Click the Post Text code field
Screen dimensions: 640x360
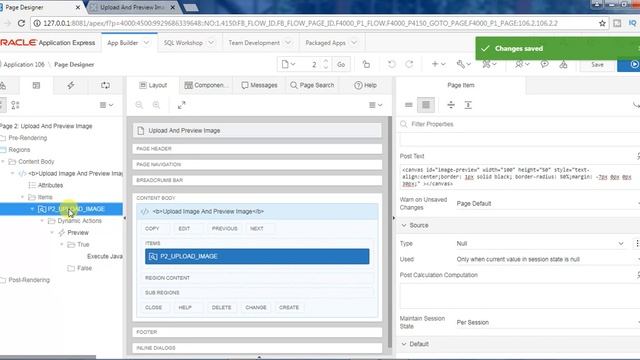click(x=518, y=176)
